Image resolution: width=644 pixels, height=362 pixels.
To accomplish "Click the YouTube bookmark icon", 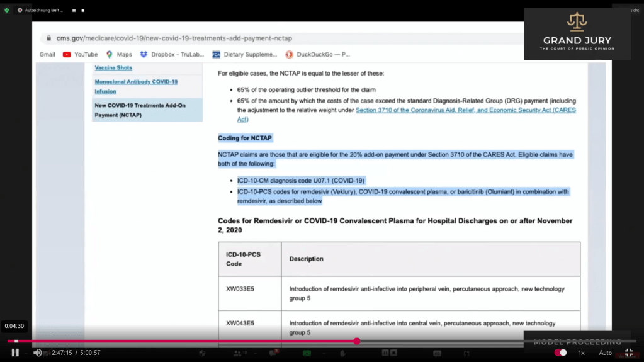I will point(67,55).
